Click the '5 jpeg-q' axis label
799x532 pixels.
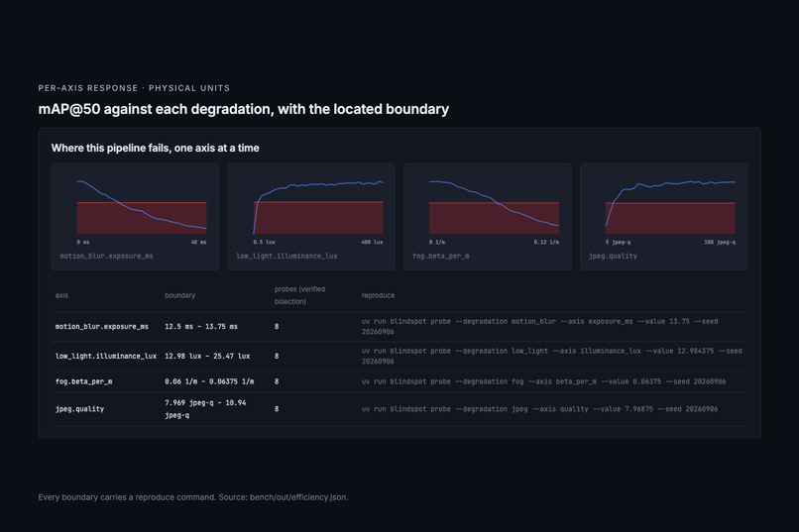[x=619, y=242]
